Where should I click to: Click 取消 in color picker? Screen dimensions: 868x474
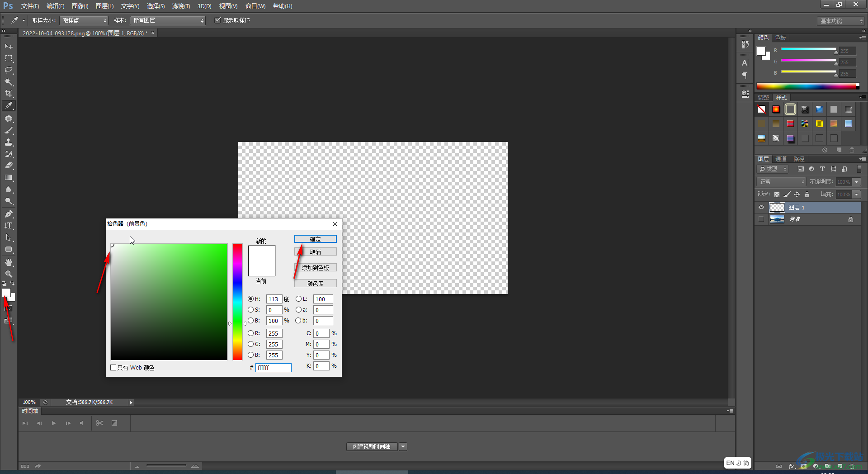[315, 252]
